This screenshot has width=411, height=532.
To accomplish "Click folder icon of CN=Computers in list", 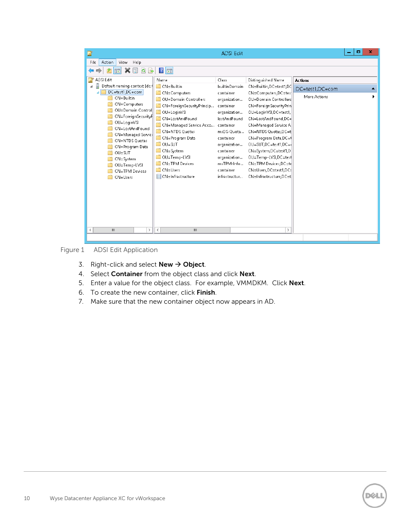I will [x=159, y=93].
